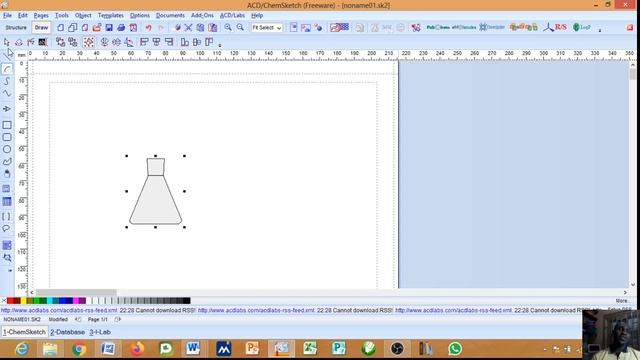Toggle the edit nodes tool
Image resolution: width=640 pixels, height=360 pixels.
[x=31, y=42]
